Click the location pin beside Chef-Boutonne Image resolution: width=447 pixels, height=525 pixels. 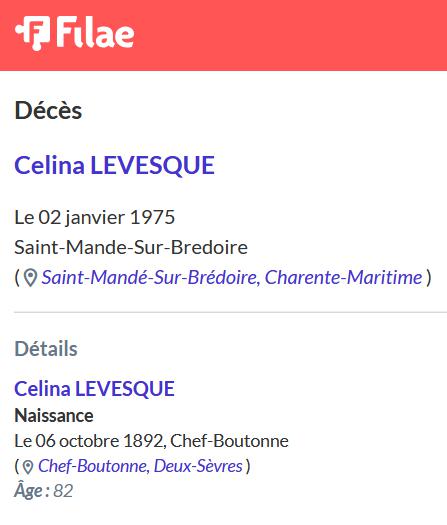point(28,467)
